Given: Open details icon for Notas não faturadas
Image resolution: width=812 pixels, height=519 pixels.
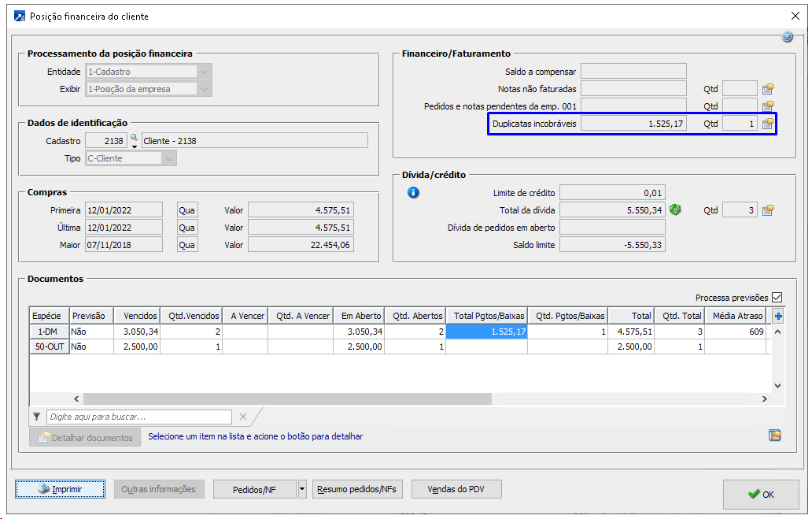Looking at the screenshot, I should coord(768,89).
